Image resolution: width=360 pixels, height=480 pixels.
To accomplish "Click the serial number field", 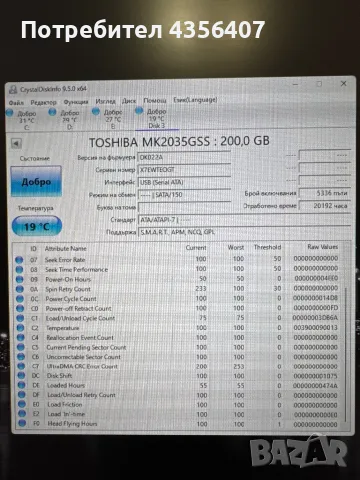I will (x=184, y=170).
